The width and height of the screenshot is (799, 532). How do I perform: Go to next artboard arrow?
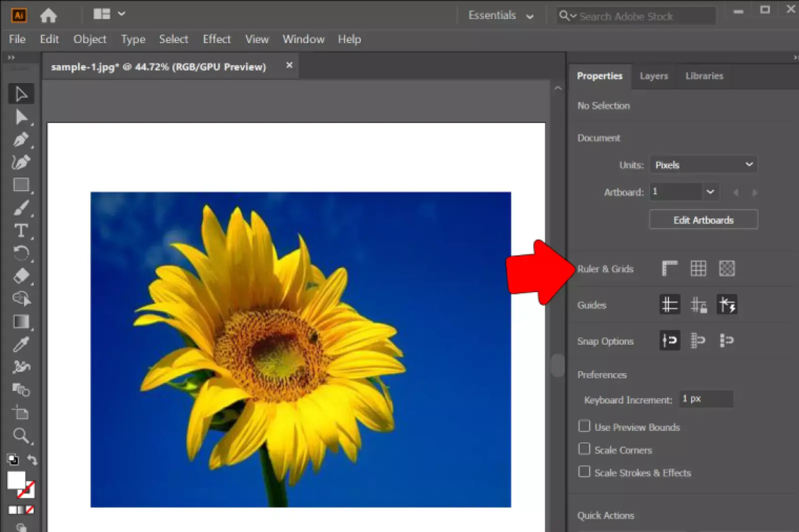pos(755,192)
